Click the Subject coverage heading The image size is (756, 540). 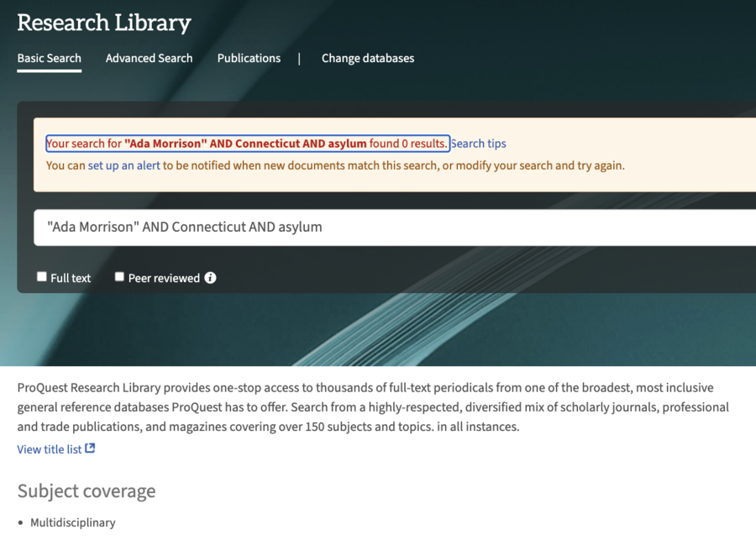click(87, 491)
